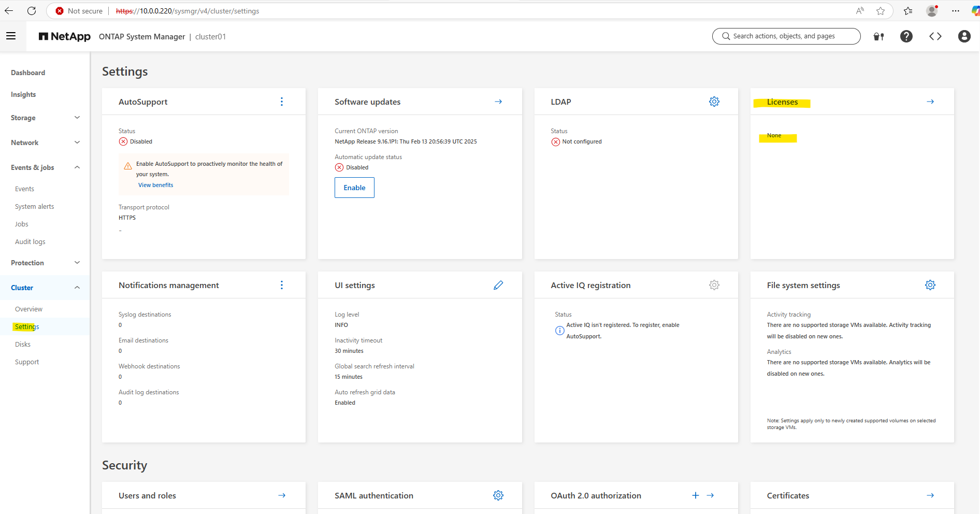Click the Syslog destinations label
Screen dimensions: 980x514
point(145,315)
